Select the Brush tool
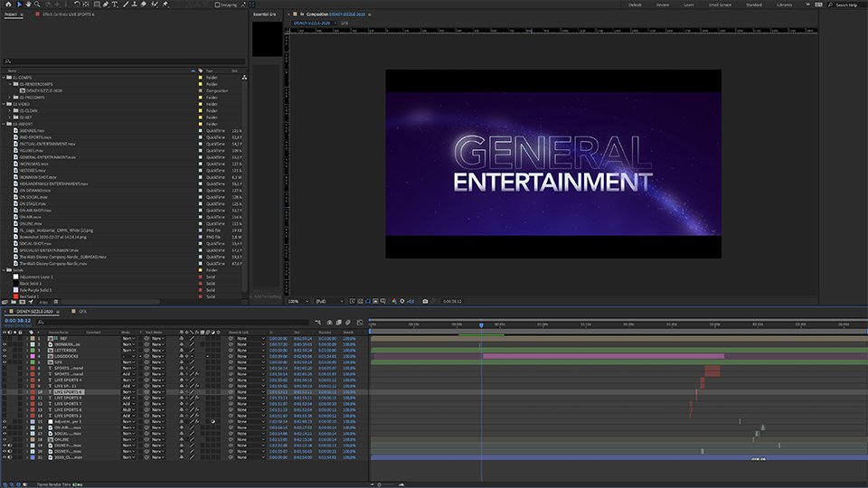This screenshot has height=488, width=868. [x=126, y=4]
